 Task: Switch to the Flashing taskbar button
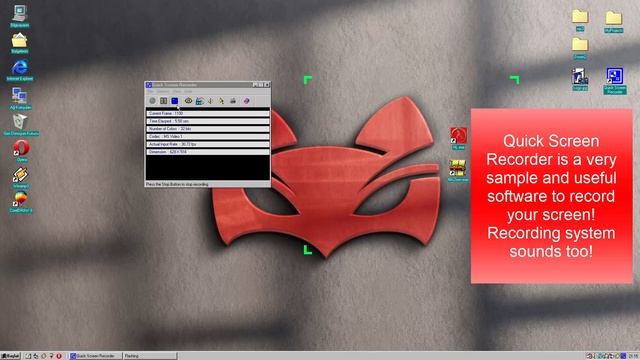click(x=150, y=356)
